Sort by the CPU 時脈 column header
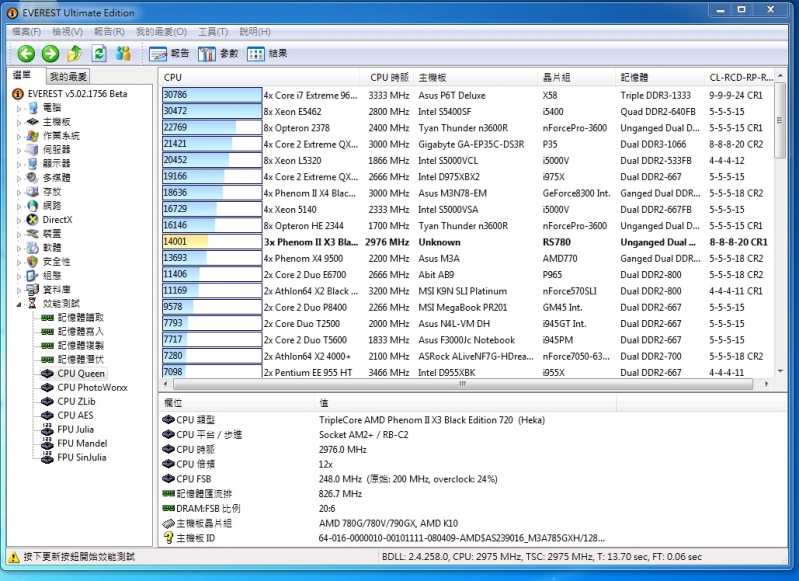Screen dimensions: 799x581 coord(387,77)
